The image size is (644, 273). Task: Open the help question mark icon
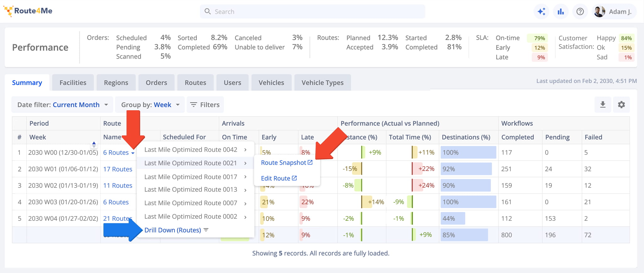pos(580,12)
